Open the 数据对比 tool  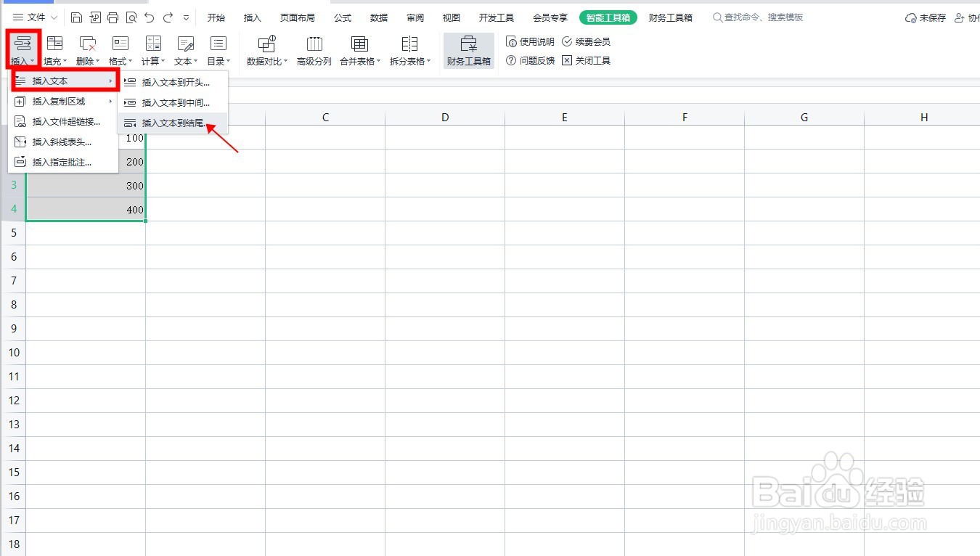(x=266, y=49)
